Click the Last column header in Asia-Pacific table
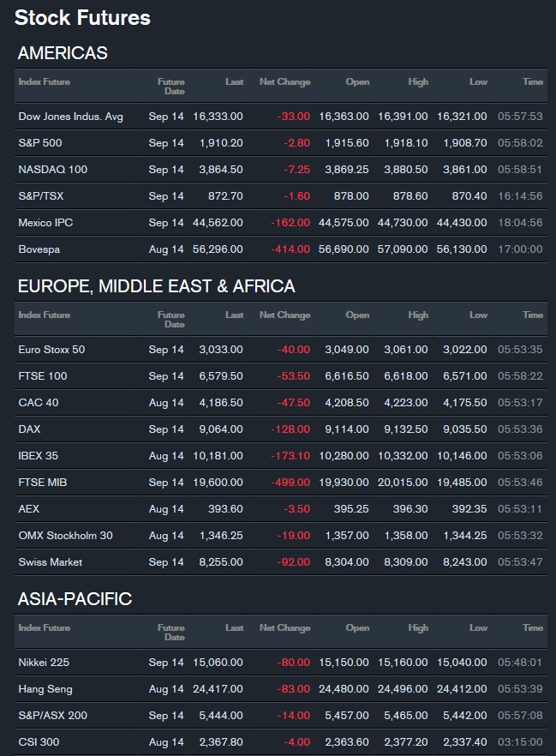 pos(234,627)
